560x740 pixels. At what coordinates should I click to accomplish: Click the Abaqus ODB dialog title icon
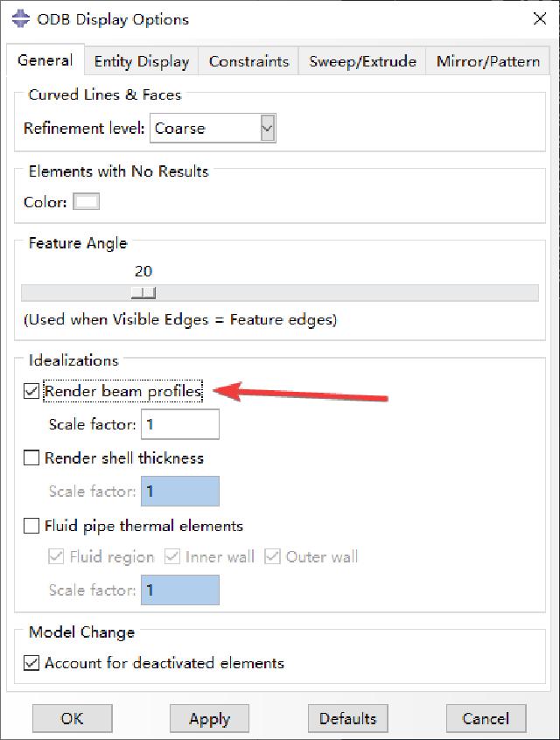tap(20, 19)
